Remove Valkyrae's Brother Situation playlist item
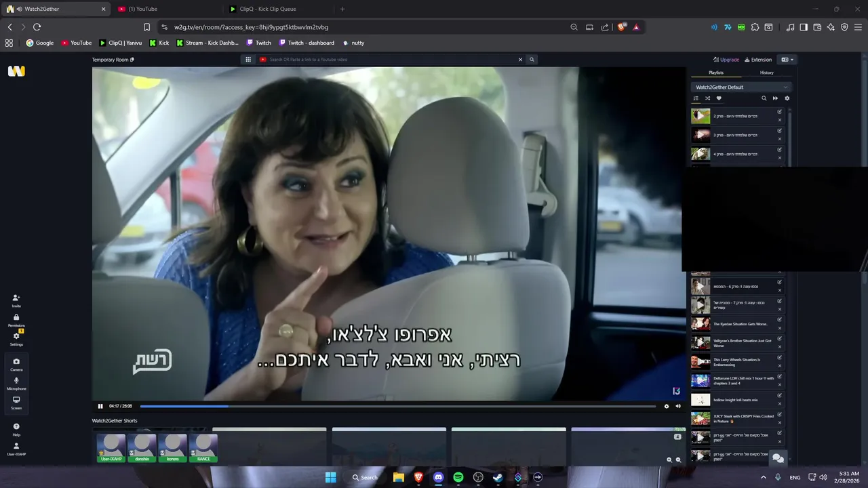Screen dimensions: 868x488 point(779,347)
